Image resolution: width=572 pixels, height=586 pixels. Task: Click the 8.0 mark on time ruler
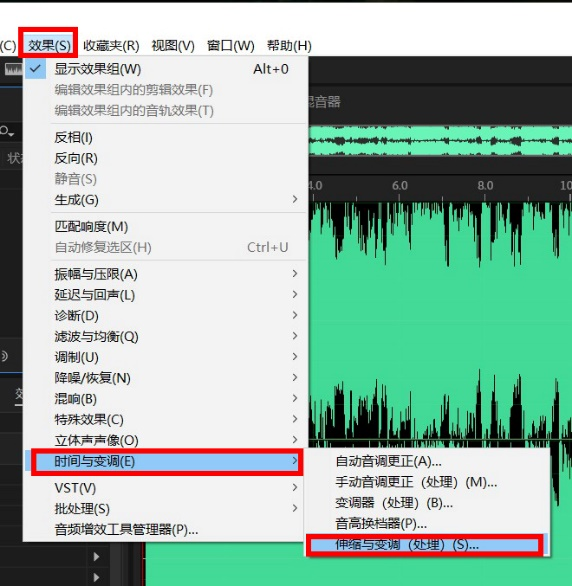pos(485,186)
